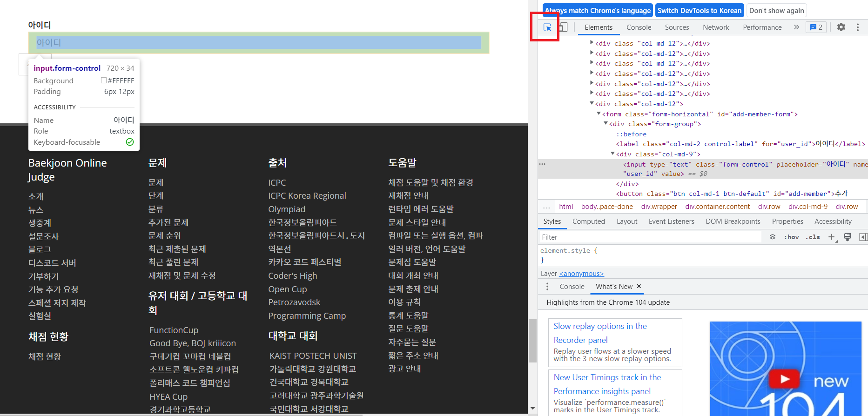
Task: Open Petrozavodsk footer link
Action: click(x=294, y=302)
